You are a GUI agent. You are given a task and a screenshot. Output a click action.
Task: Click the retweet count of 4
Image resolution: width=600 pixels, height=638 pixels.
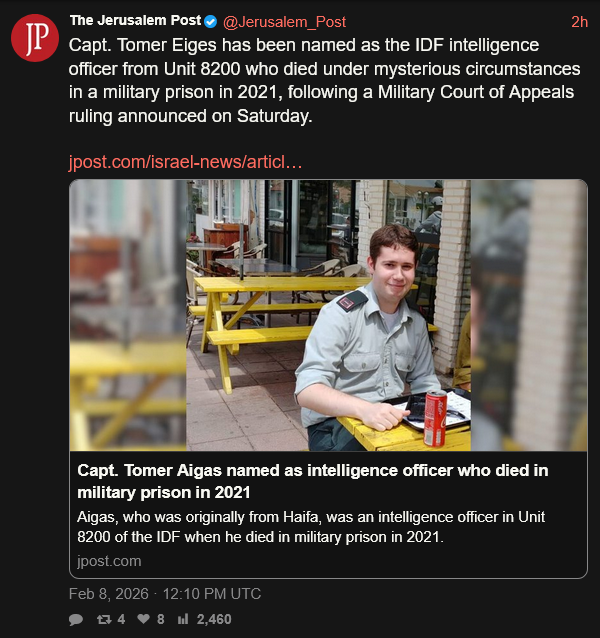[121, 619]
